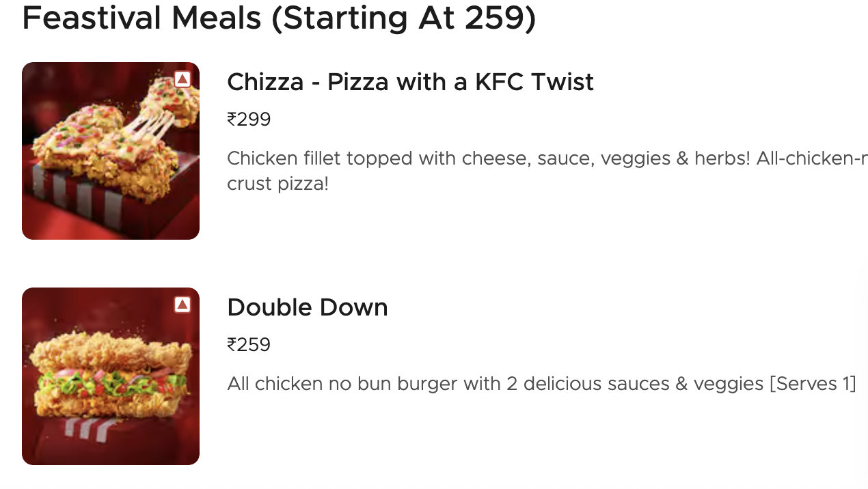The image size is (868, 489).
Task: Click the "crust pizza!" description line
Action: click(277, 184)
